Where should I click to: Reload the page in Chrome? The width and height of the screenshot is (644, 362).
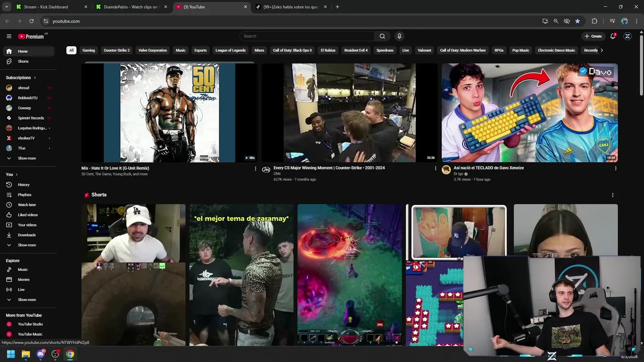31,21
